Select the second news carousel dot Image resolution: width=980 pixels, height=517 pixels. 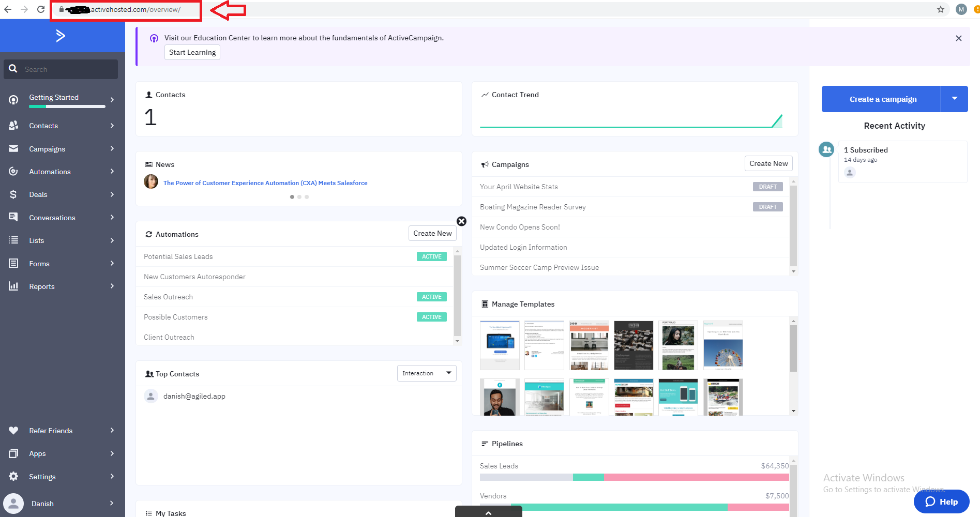pyautogui.click(x=299, y=197)
